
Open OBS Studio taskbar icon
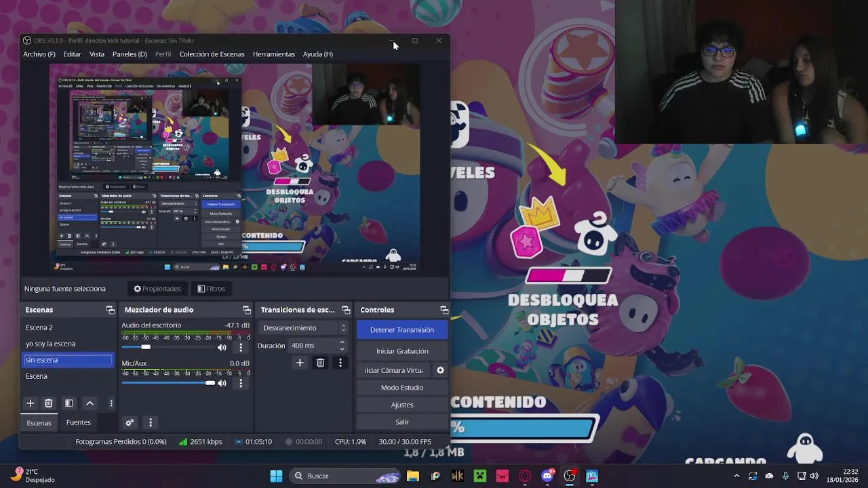(x=570, y=476)
